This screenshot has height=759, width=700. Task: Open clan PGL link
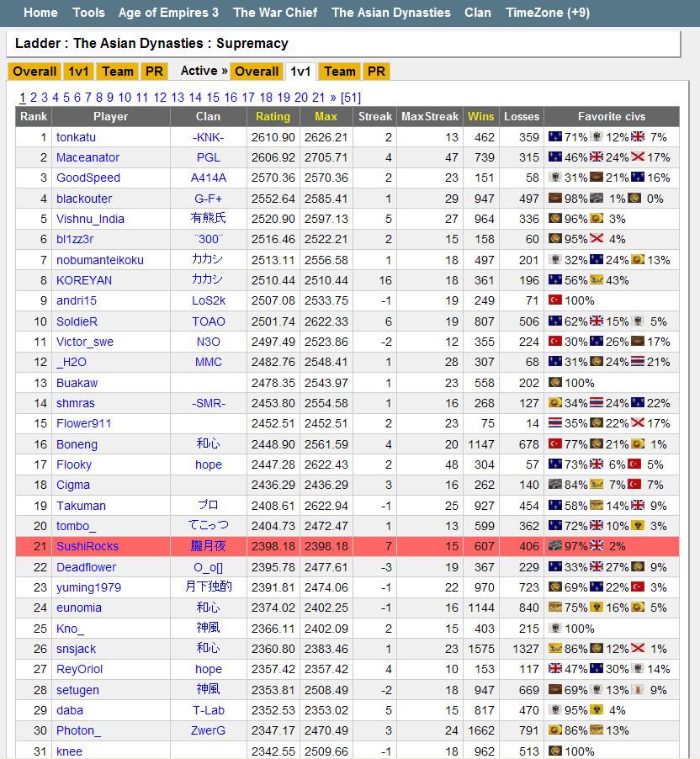208,157
